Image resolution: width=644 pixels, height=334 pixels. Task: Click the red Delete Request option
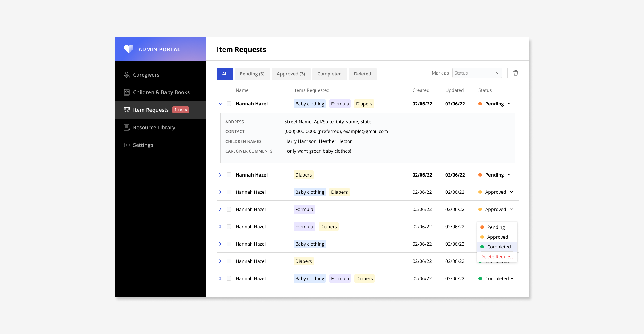(497, 257)
